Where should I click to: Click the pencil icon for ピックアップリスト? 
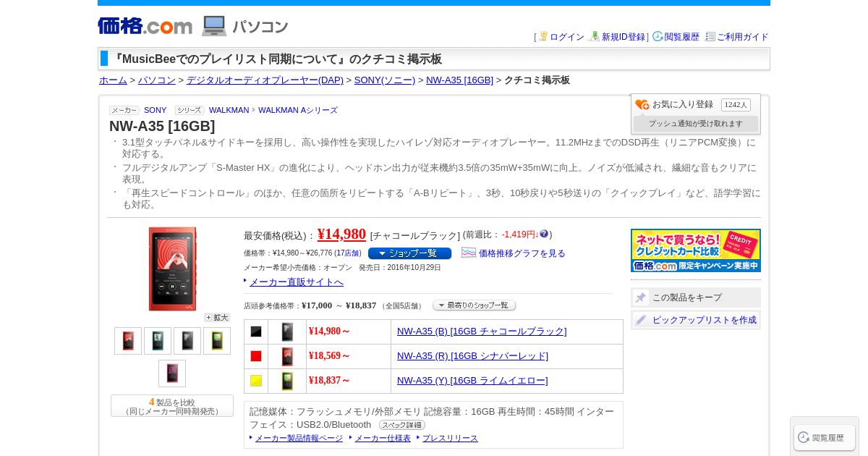click(x=641, y=320)
